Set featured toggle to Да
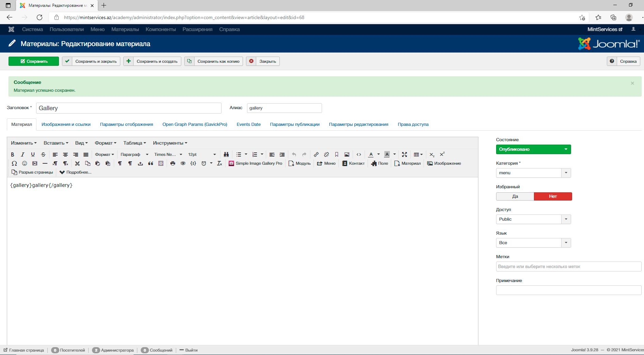The width and height of the screenshot is (644, 355). point(515,196)
